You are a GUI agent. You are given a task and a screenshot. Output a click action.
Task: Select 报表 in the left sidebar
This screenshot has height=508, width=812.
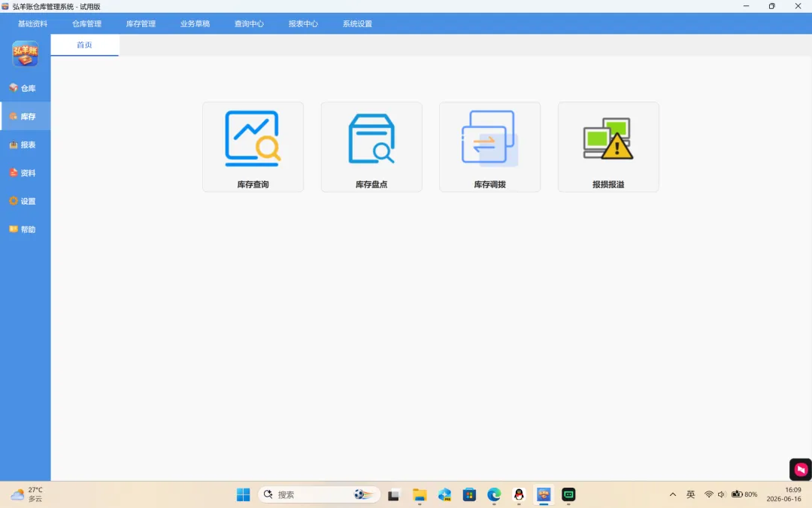pos(25,144)
